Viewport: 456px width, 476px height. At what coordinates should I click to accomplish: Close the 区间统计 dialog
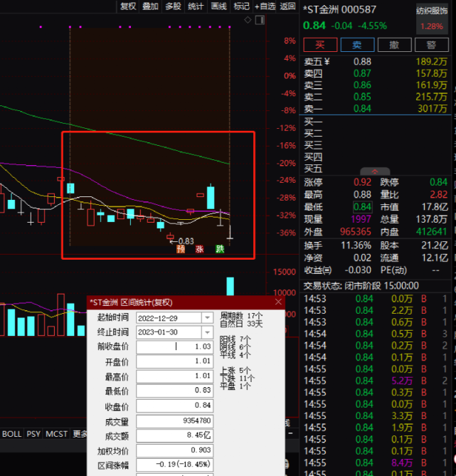(x=278, y=302)
